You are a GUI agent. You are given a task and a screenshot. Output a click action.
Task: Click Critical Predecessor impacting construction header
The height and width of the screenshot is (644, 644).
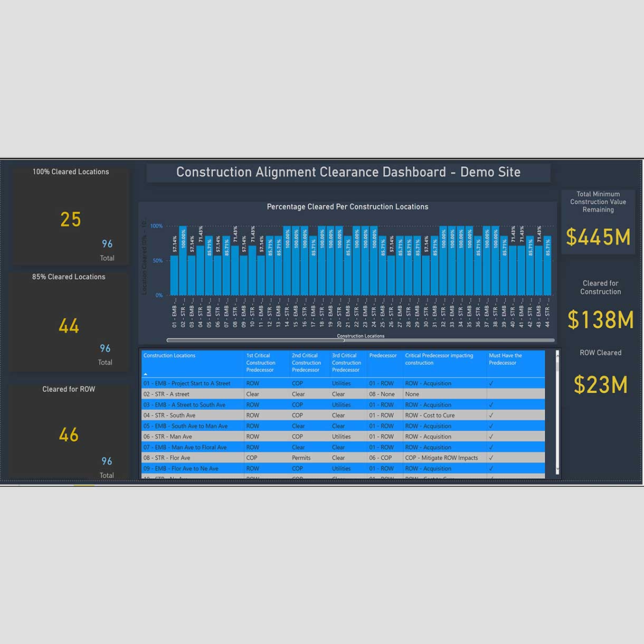[439, 359]
